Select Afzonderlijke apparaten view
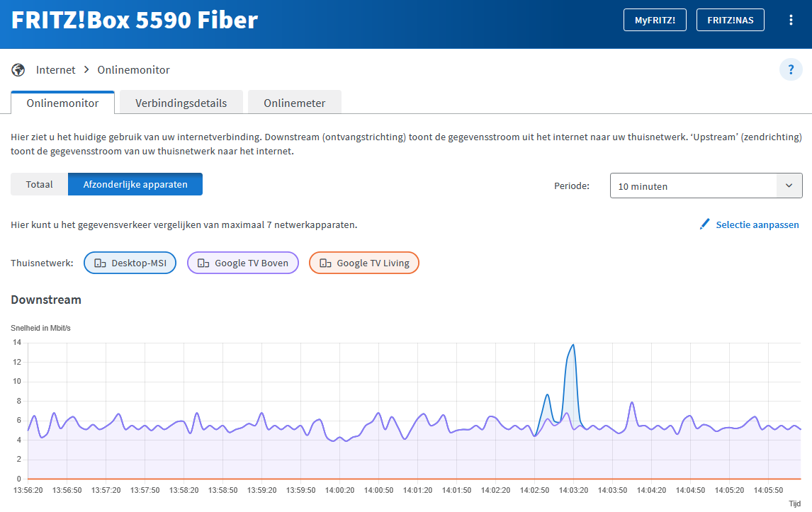The image size is (812, 512). [x=135, y=185]
